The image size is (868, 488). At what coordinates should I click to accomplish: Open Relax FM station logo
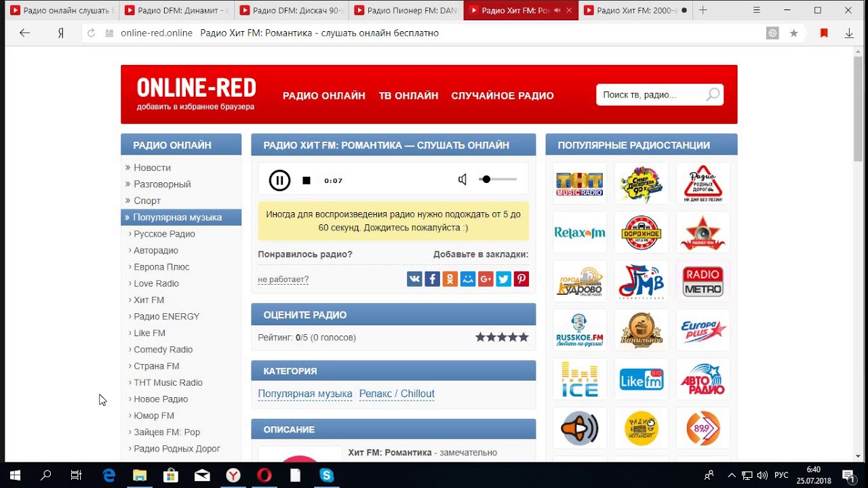(579, 232)
